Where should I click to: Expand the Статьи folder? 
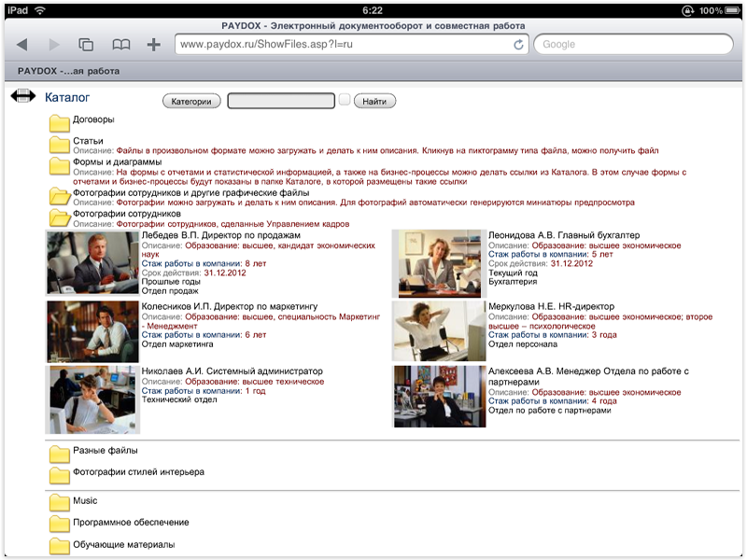60,144
